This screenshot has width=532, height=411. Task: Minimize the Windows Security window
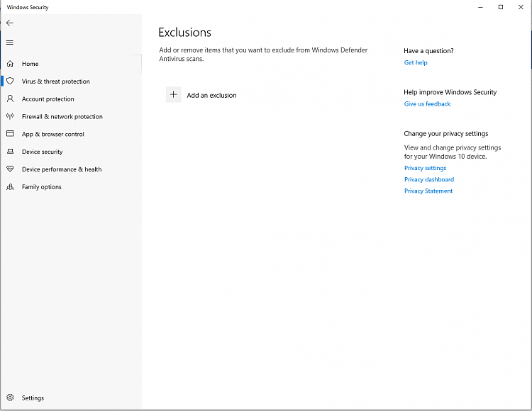(480, 7)
